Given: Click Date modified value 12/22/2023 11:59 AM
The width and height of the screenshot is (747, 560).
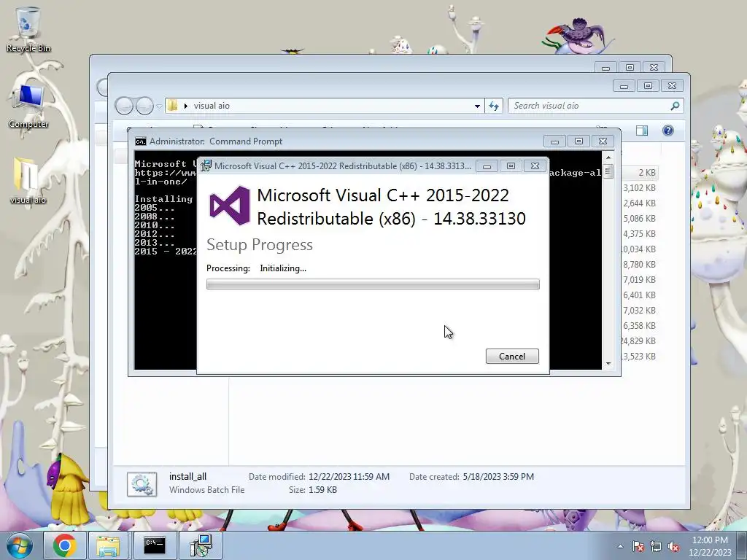Looking at the screenshot, I should click(349, 477).
